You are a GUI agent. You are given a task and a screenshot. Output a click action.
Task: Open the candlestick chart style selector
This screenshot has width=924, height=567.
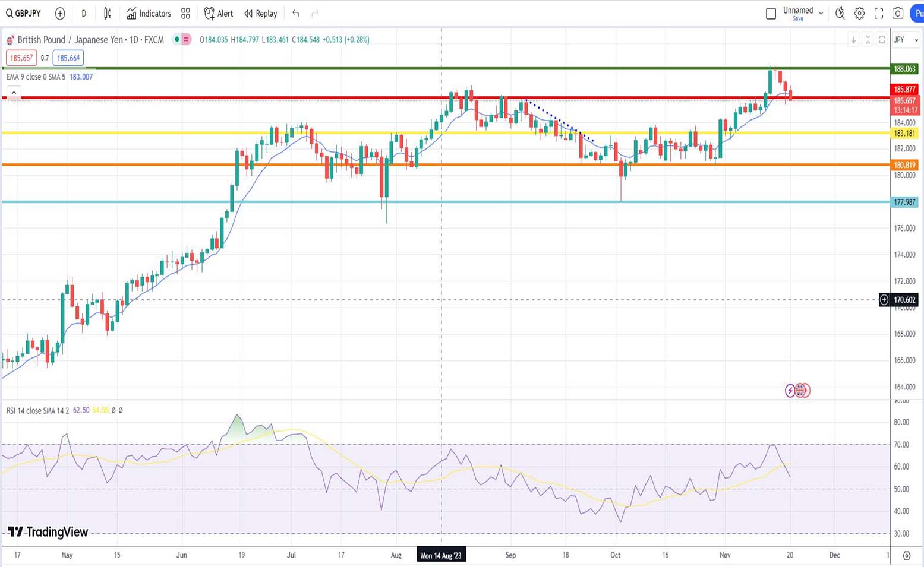tap(108, 13)
